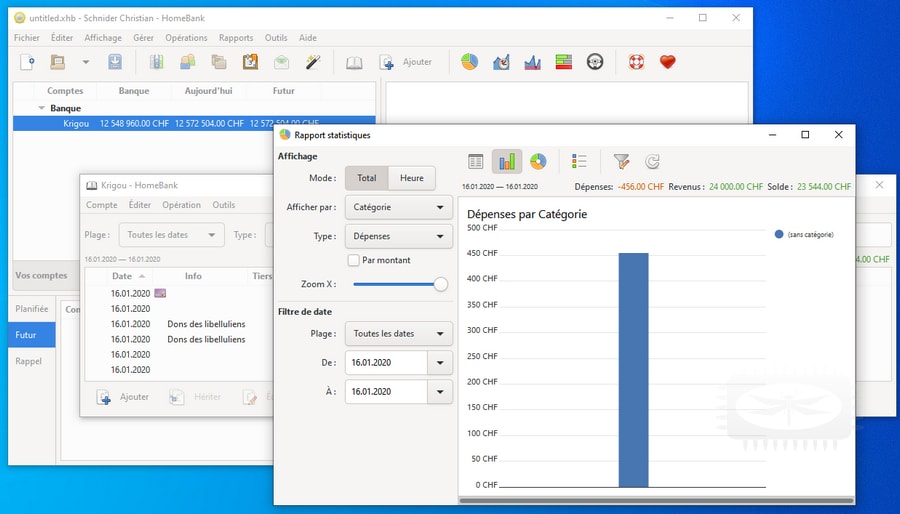Open the Fichier menu
900x514 pixels.
point(27,38)
